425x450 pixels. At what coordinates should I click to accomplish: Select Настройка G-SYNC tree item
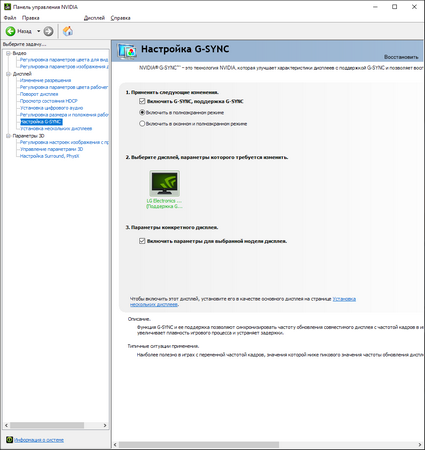[41, 122]
